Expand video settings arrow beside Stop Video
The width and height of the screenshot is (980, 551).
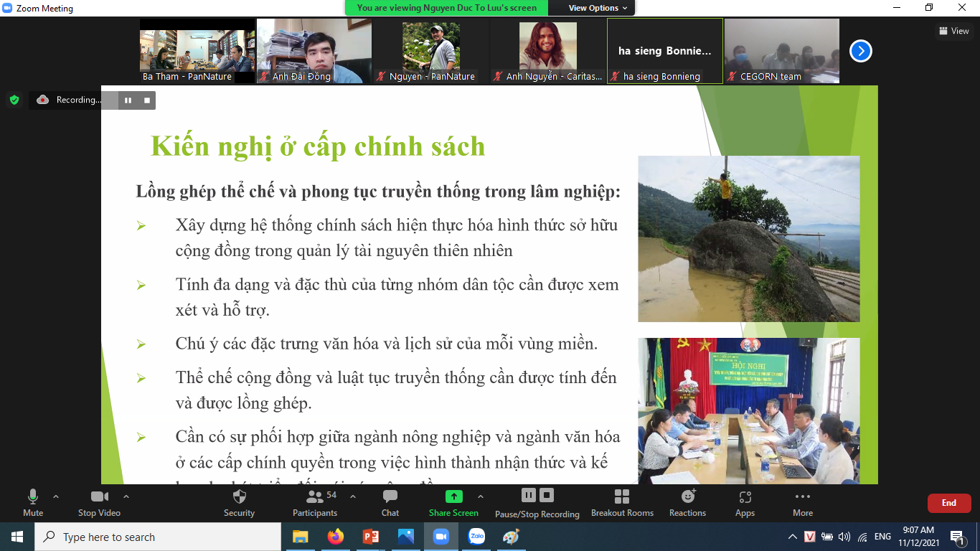coord(126,496)
